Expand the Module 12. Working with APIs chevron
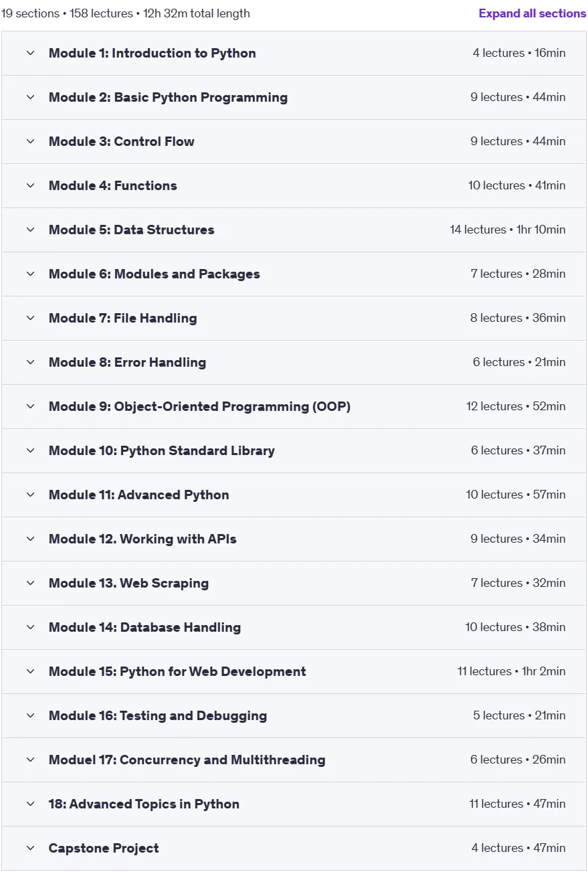588x872 pixels. [30, 539]
